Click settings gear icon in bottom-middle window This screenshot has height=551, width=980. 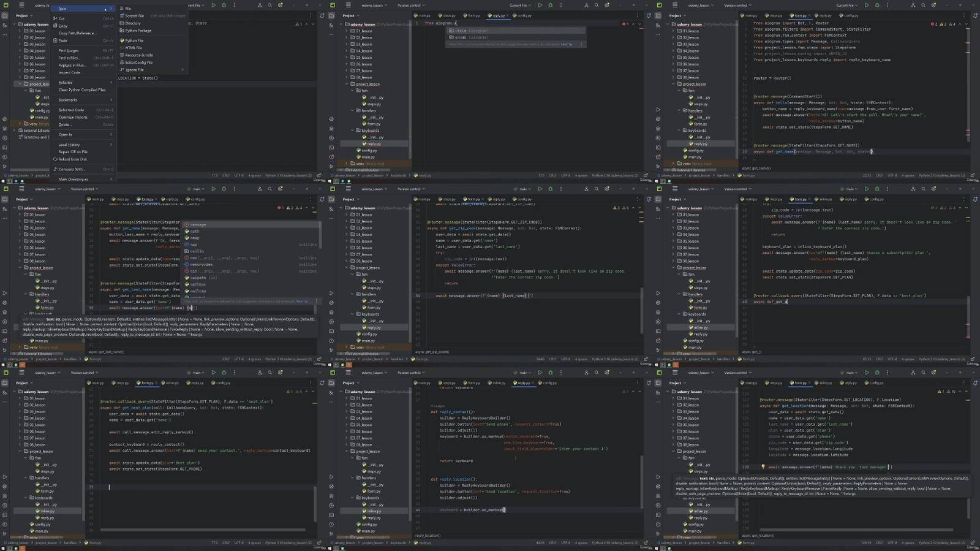[x=607, y=373]
